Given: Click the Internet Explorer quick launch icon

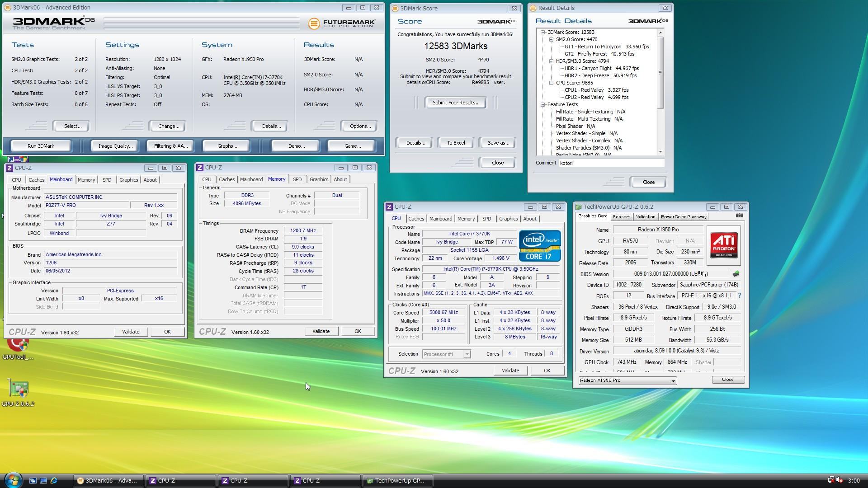Looking at the screenshot, I should click(x=54, y=481).
